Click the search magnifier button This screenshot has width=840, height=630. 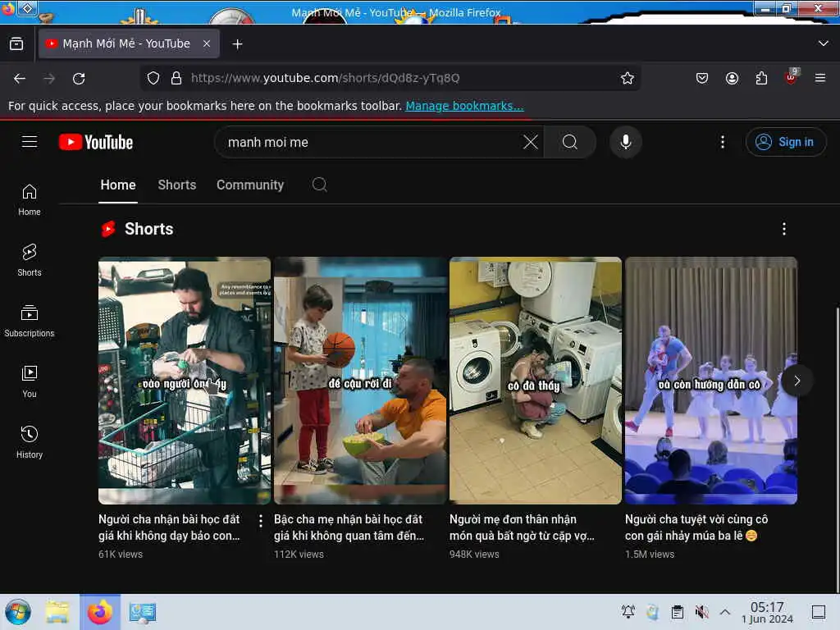click(570, 142)
